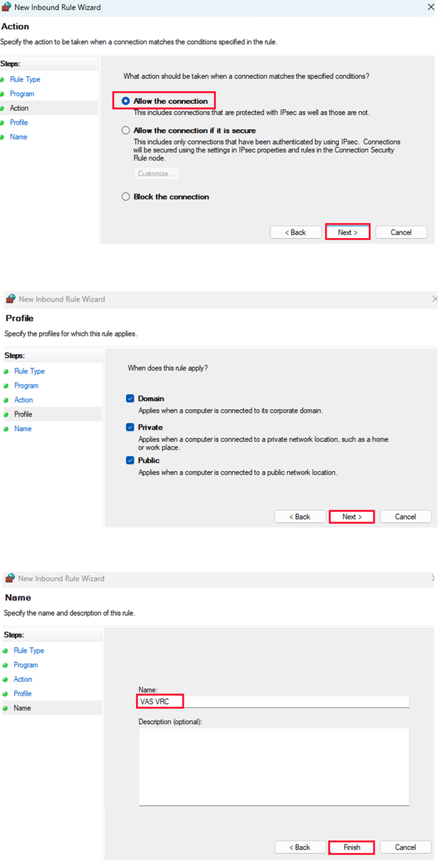Click green bullet beside Program on Action page
Screen dimensions: 443x868
(x=4, y=94)
